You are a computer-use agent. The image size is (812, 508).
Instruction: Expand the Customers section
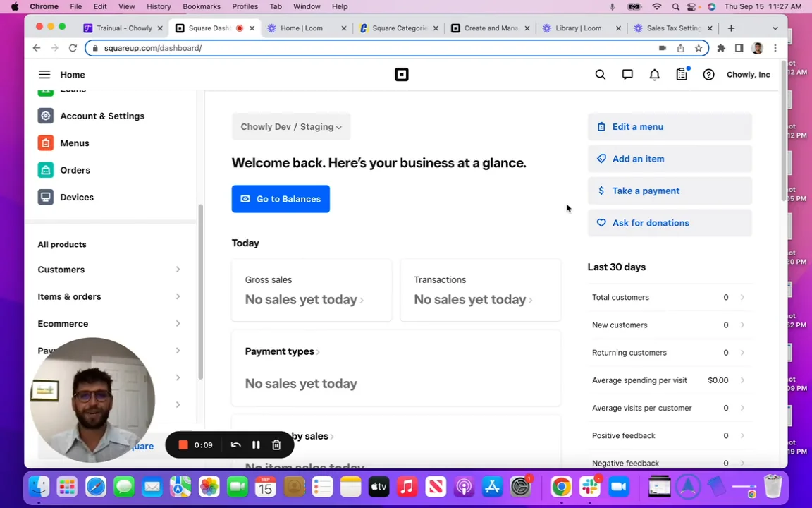click(109, 270)
